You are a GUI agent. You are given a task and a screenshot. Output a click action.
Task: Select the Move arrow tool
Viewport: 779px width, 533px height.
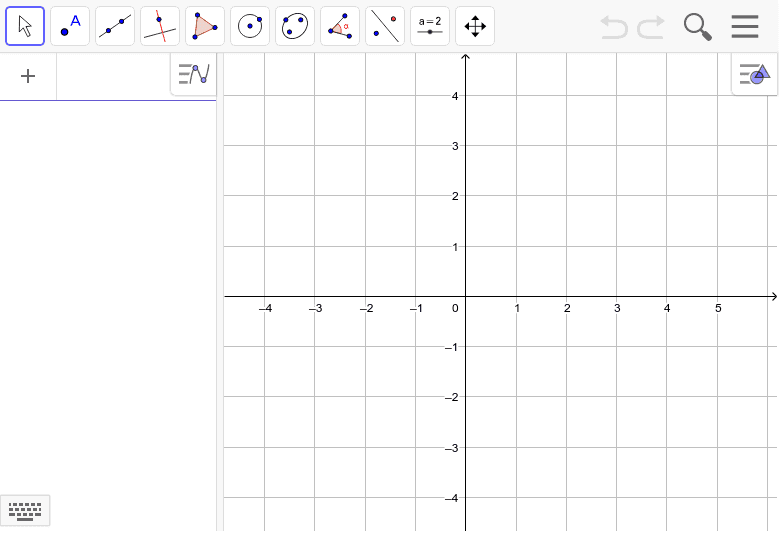pos(25,26)
